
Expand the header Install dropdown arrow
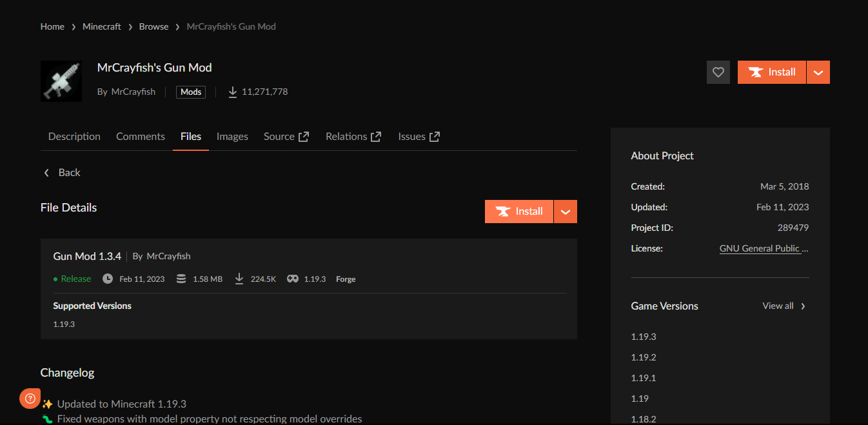(x=818, y=72)
